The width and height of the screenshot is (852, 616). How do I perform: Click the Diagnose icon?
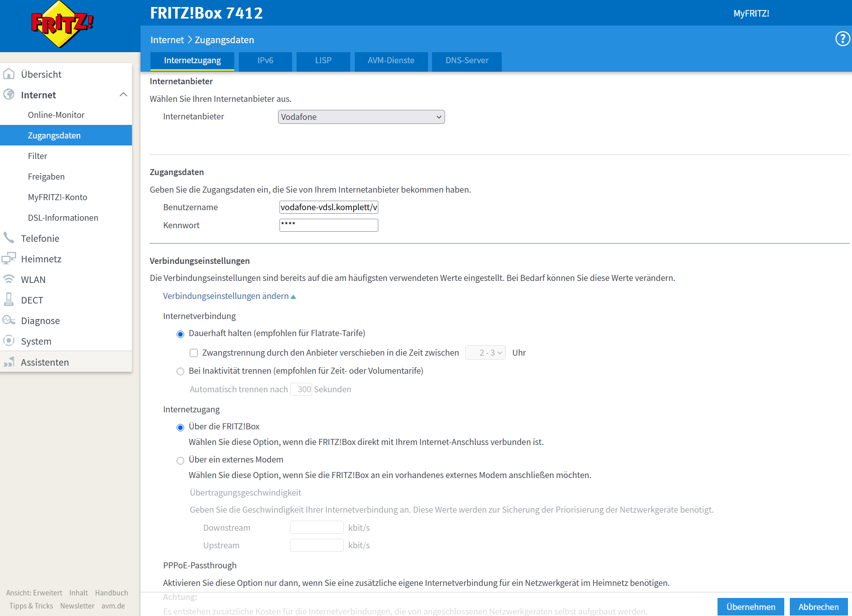tap(9, 320)
